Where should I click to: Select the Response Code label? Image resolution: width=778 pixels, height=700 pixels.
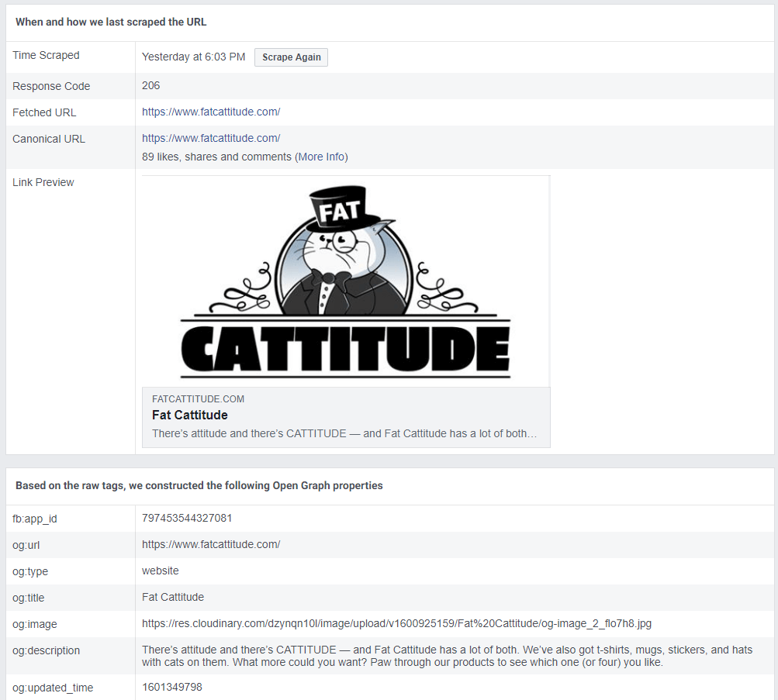click(51, 86)
